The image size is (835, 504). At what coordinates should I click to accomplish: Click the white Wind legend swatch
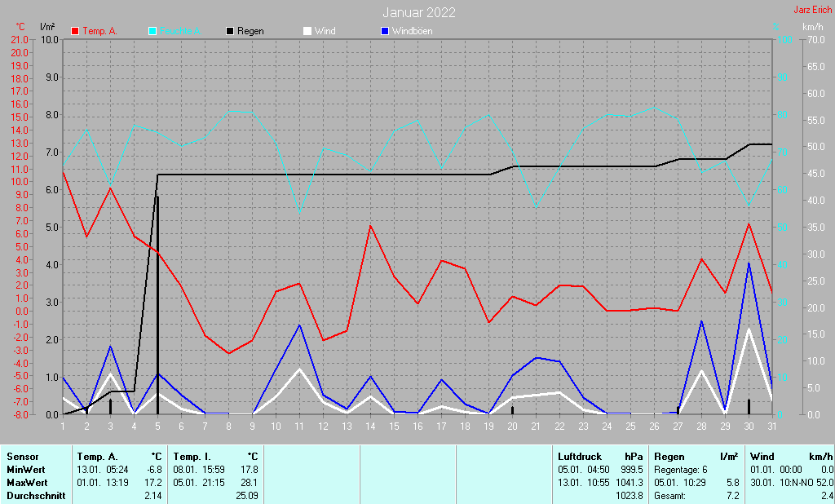point(307,31)
